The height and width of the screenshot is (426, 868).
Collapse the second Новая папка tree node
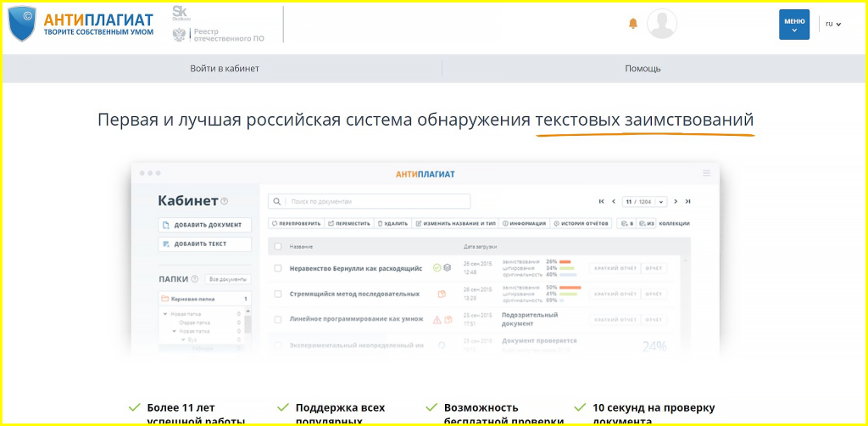(x=175, y=331)
